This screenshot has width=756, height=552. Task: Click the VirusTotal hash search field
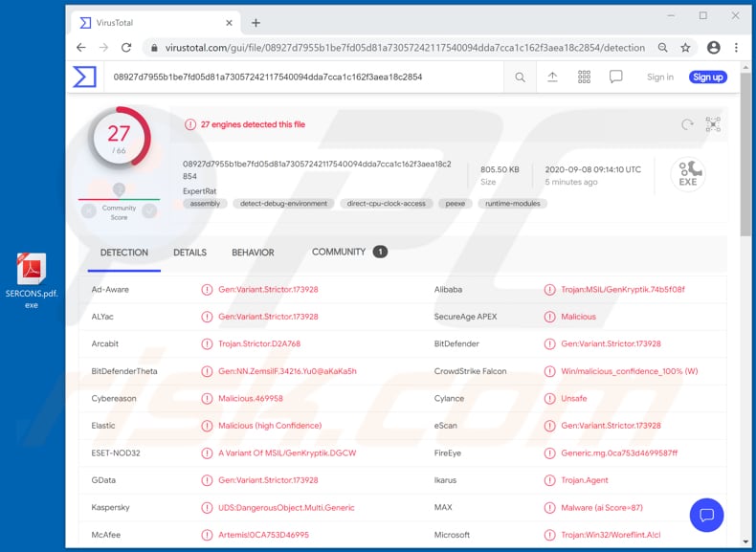pyautogui.click(x=303, y=77)
